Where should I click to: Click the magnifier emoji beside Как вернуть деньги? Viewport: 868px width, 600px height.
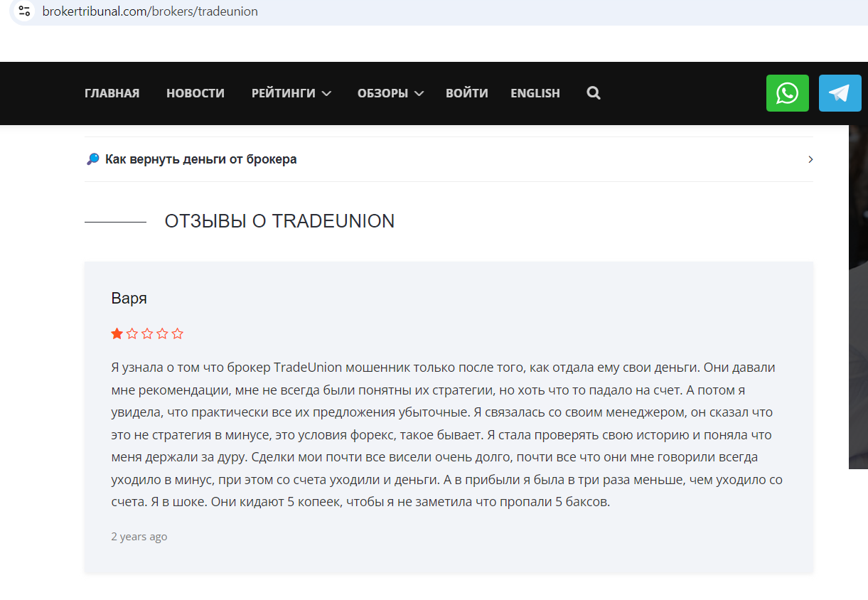[92, 159]
